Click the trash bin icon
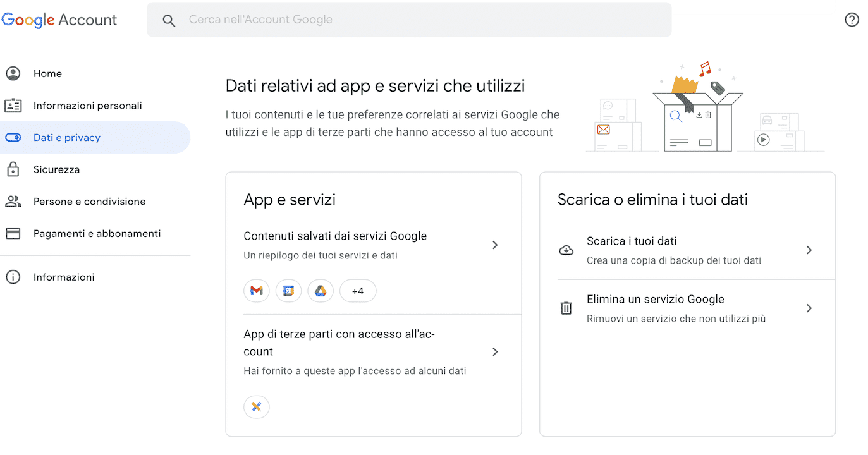 tap(566, 308)
